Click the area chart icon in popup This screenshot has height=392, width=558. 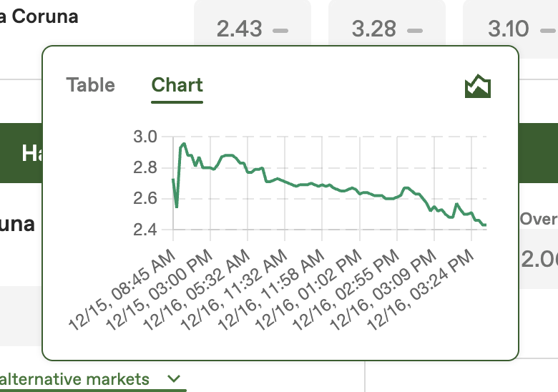pos(477,87)
